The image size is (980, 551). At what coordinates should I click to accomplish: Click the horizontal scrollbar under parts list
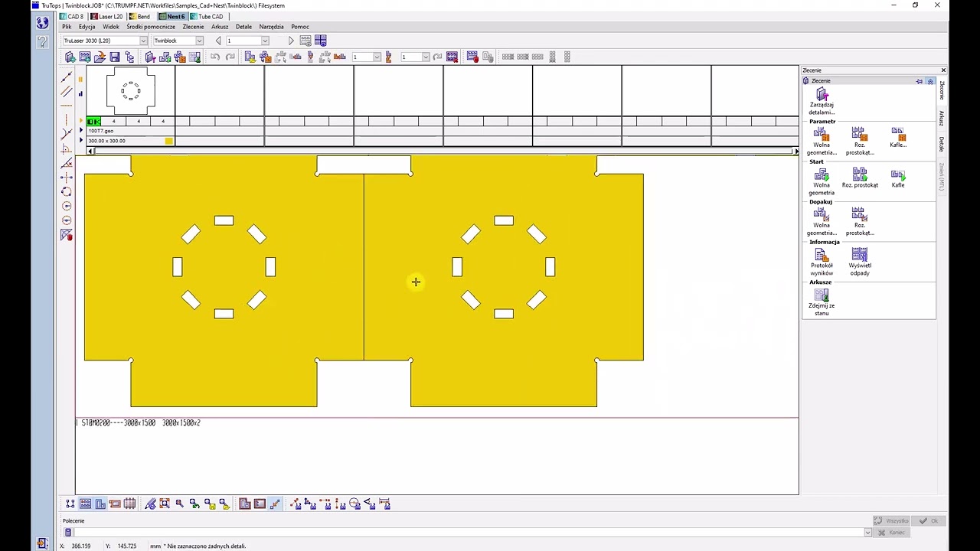coord(442,152)
